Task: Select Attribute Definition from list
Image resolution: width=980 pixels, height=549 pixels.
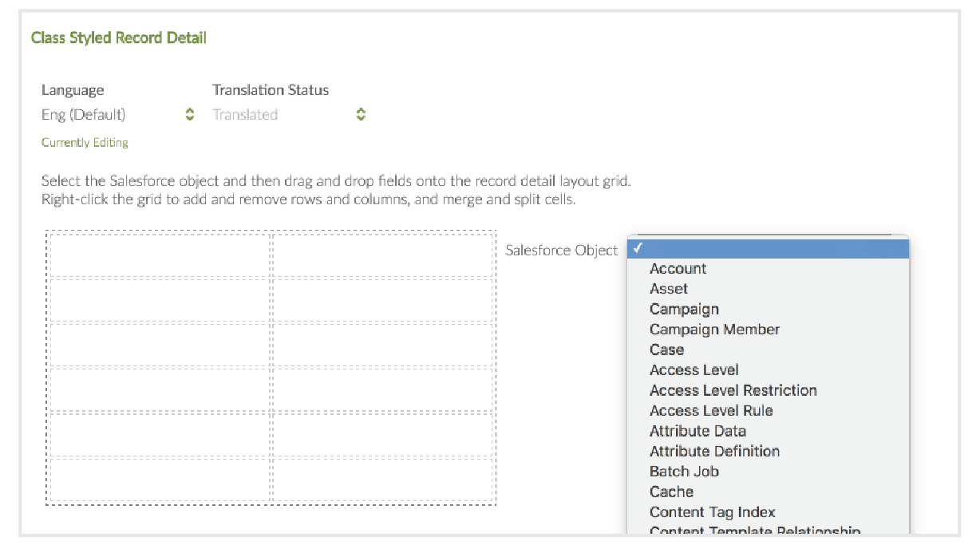Action: [714, 452]
